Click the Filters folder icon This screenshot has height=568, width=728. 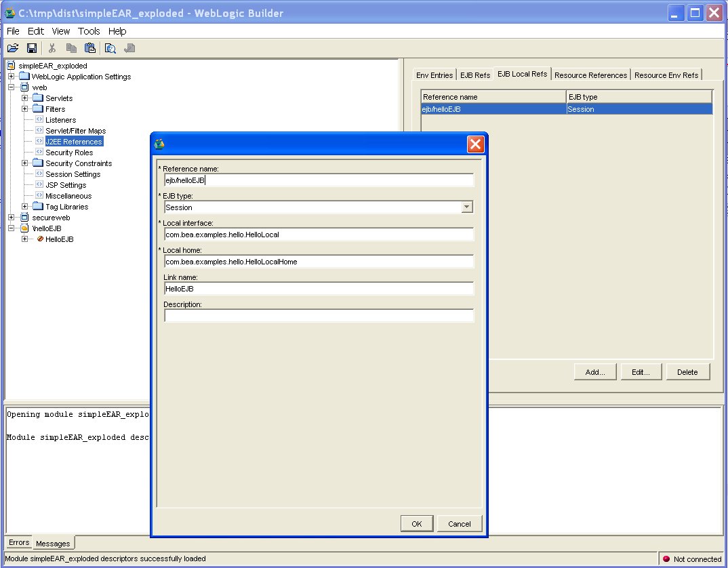pos(38,108)
